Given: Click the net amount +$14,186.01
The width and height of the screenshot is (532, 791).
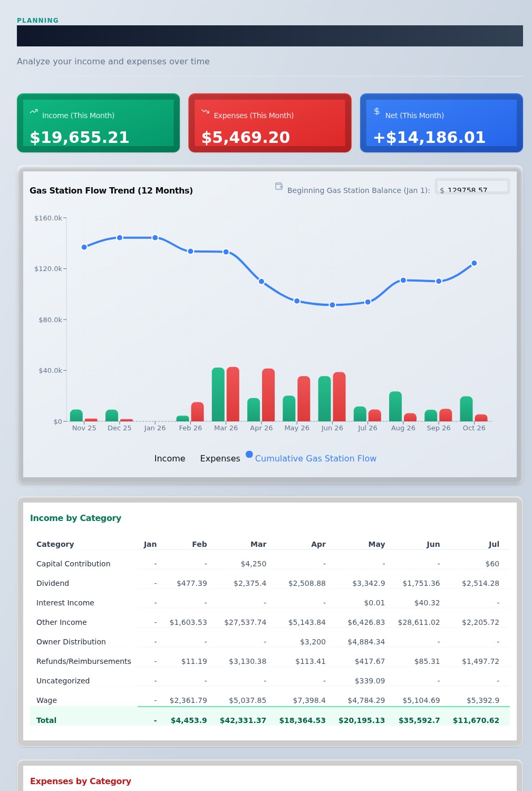Looking at the screenshot, I should pos(429,138).
